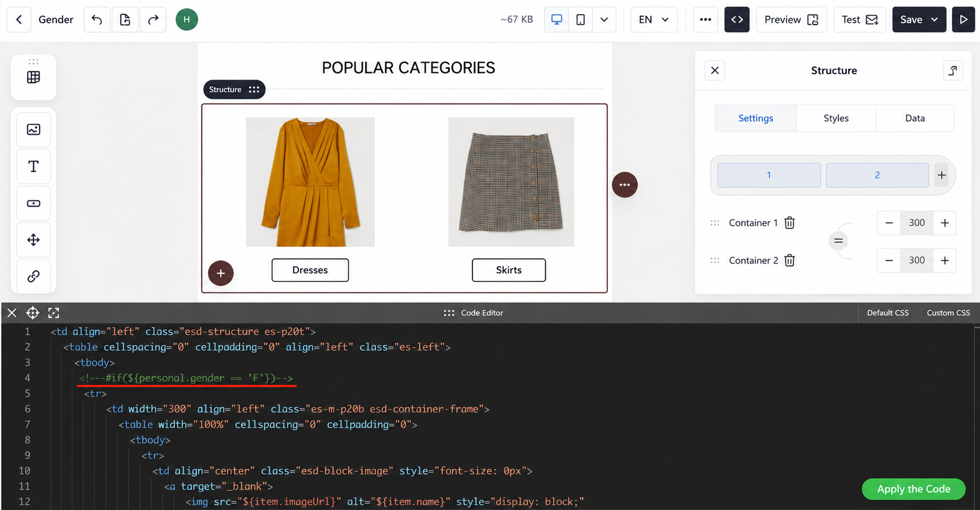Decrease Container 2 width
This screenshot has width=980, height=510.
point(889,260)
